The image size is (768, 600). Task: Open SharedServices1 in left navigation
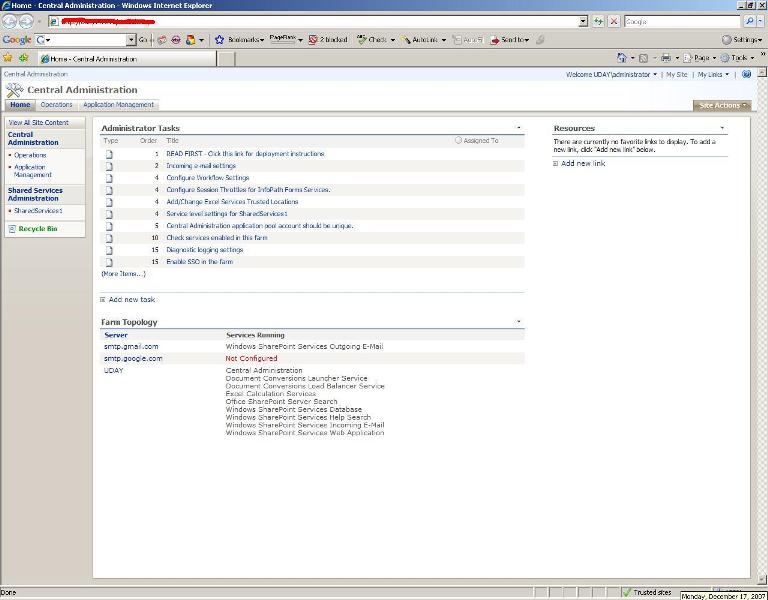coord(38,211)
